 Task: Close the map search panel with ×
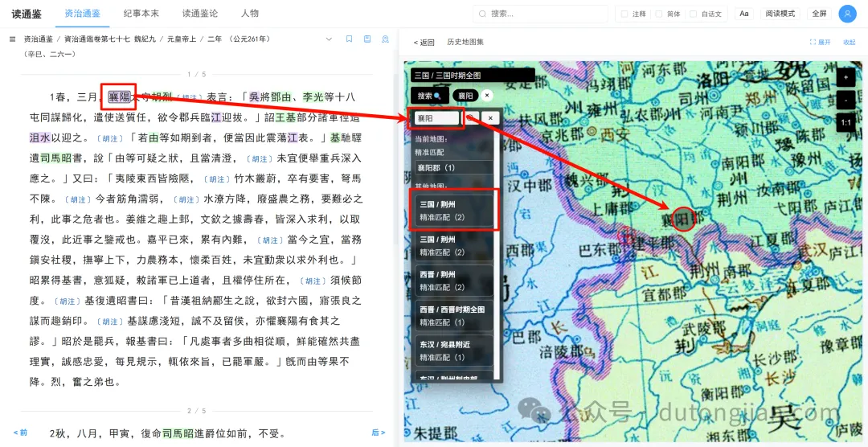tap(490, 118)
